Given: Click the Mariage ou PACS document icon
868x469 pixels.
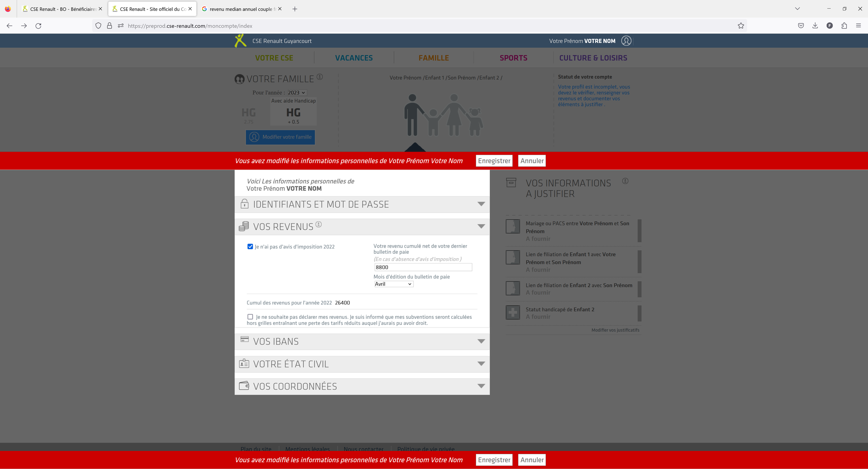Looking at the screenshot, I should 513,226.
